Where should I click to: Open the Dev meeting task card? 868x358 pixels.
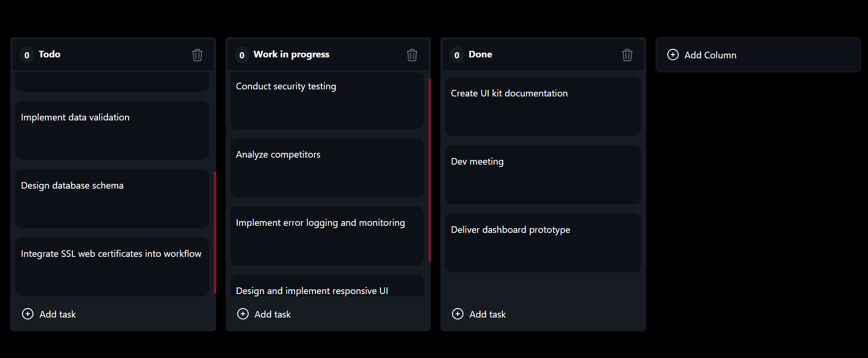(543, 175)
